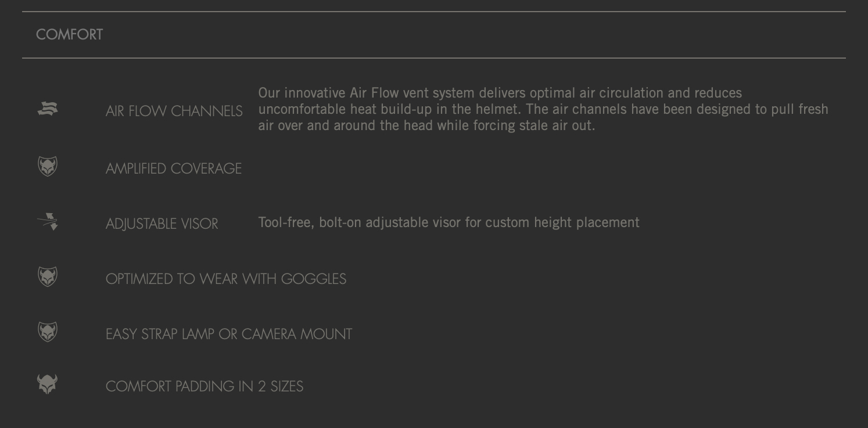
Task: Select the helmet icon beside Comfort Padding
Action: [48, 384]
